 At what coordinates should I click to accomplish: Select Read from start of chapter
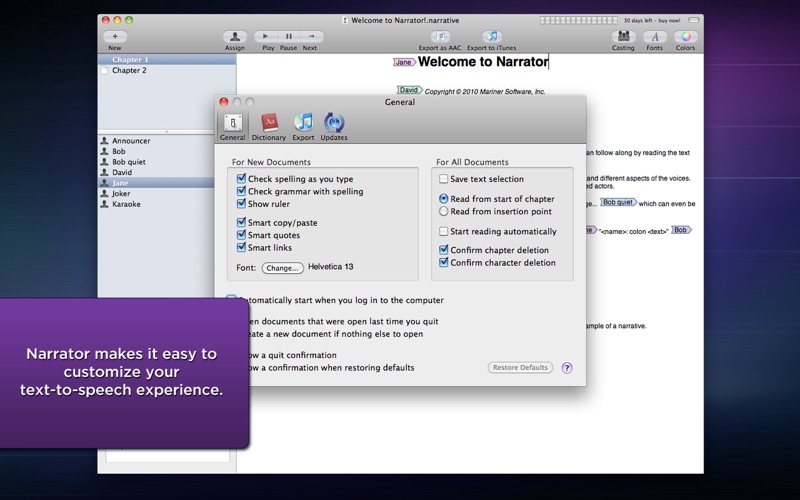(443, 198)
